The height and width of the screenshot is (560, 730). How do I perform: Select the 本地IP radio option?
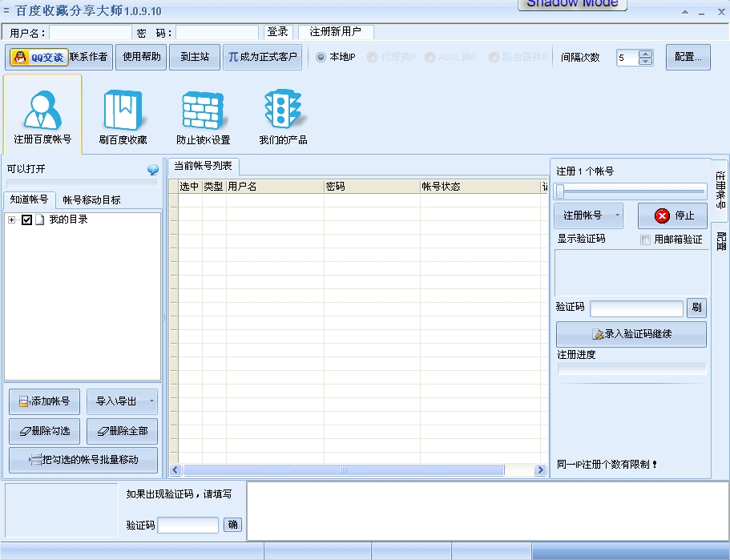pos(321,57)
